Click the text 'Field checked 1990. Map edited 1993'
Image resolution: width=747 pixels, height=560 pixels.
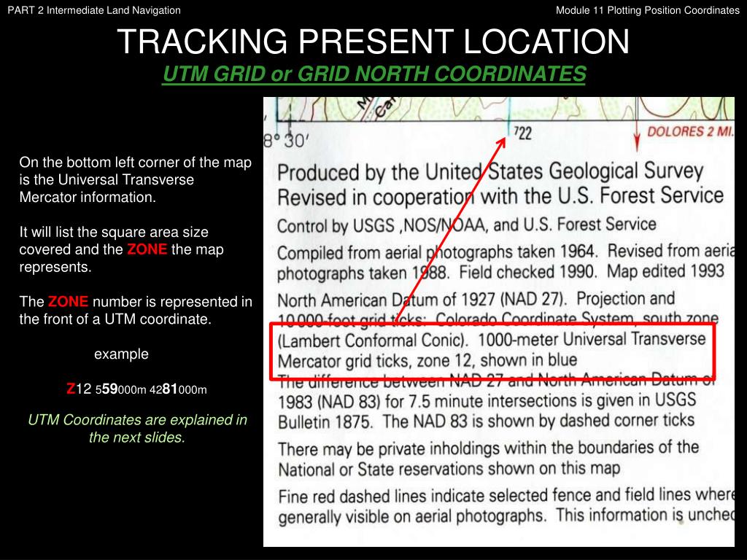[592, 271]
